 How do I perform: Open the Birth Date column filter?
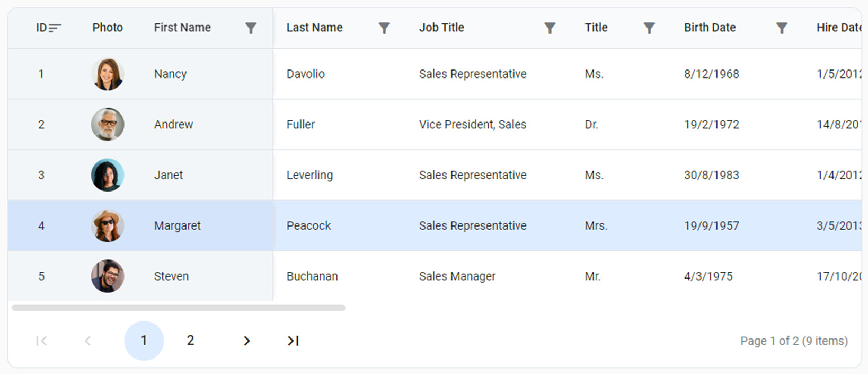pos(782,28)
